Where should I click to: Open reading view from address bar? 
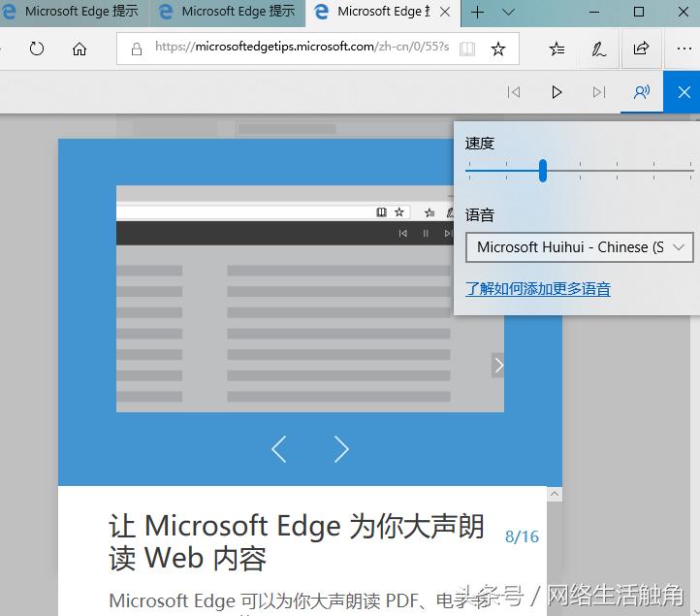467,49
